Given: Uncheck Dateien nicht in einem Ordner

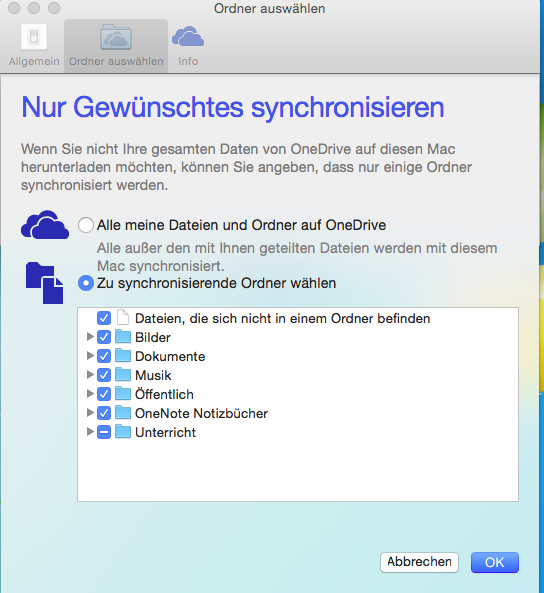Looking at the screenshot, I should (104, 318).
